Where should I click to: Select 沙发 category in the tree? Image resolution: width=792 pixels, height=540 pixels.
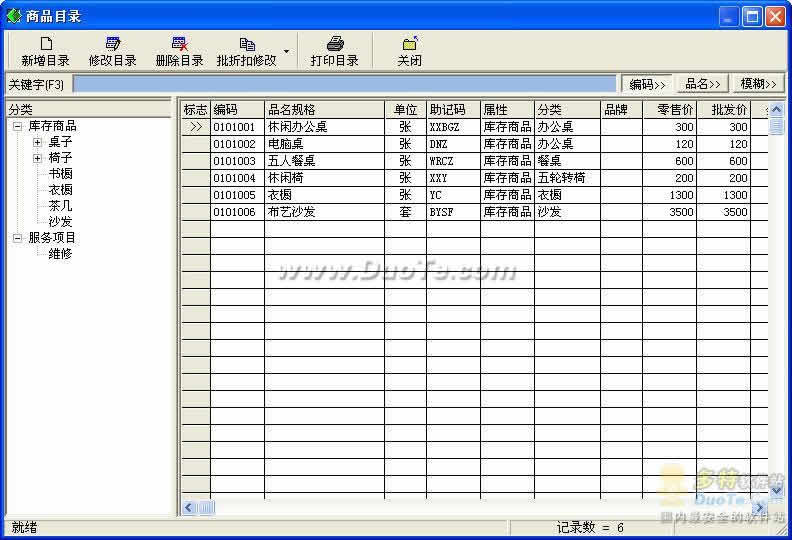60,222
